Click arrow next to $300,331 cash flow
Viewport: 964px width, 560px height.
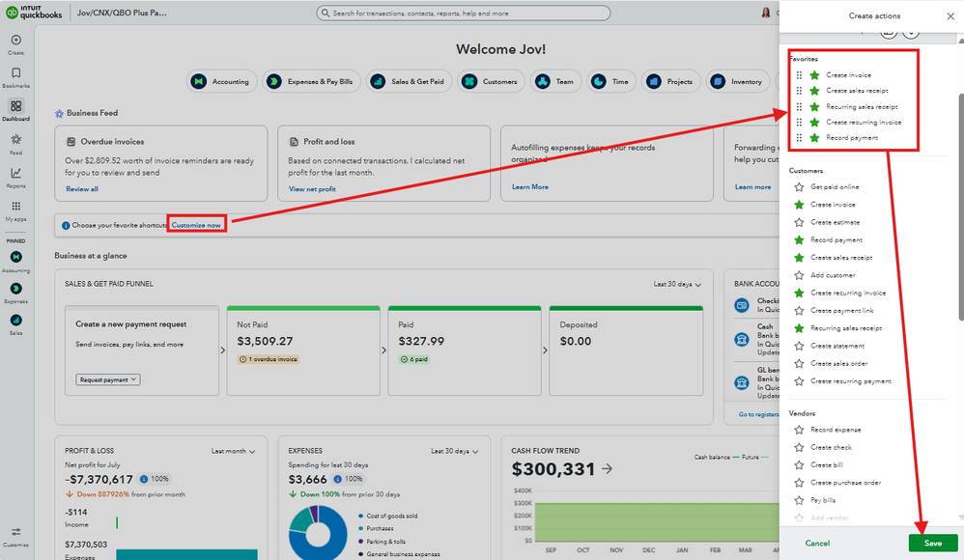tap(607, 469)
